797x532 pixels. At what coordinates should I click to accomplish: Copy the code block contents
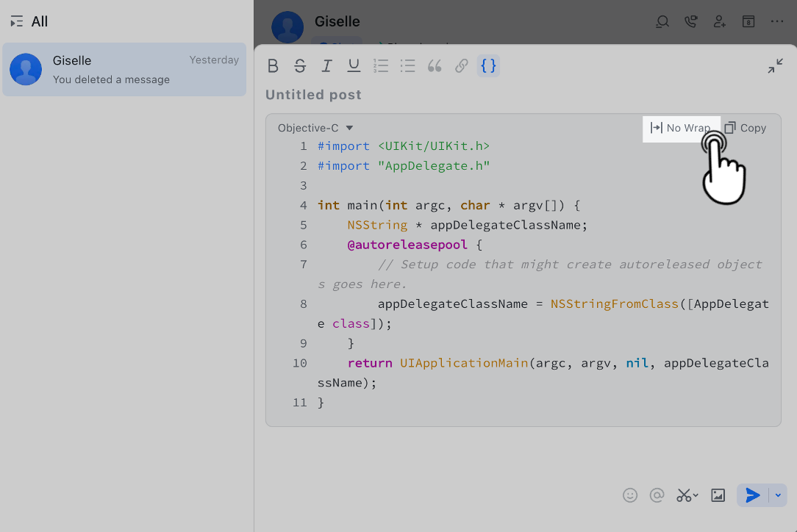(x=745, y=128)
